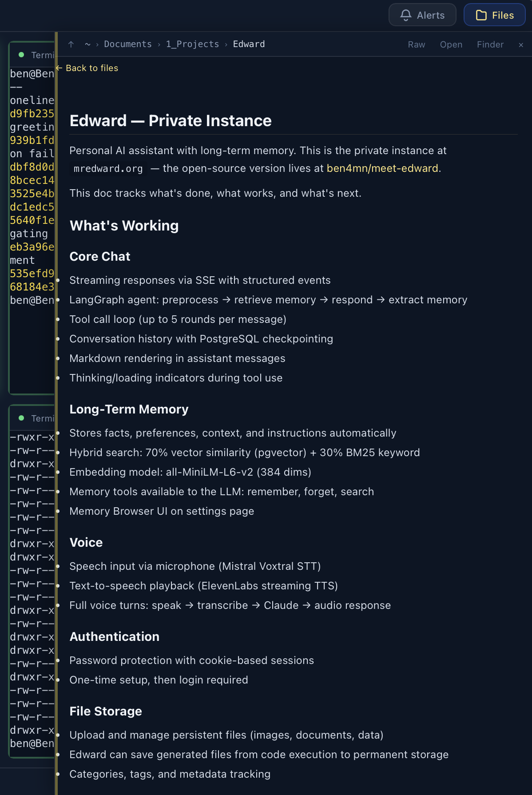Open 1_Projects breadcrumb

click(x=192, y=44)
